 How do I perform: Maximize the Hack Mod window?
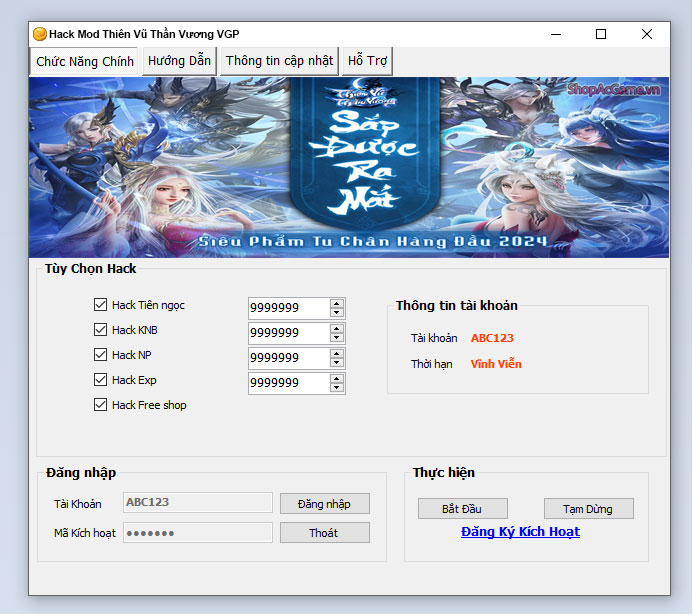[601, 34]
